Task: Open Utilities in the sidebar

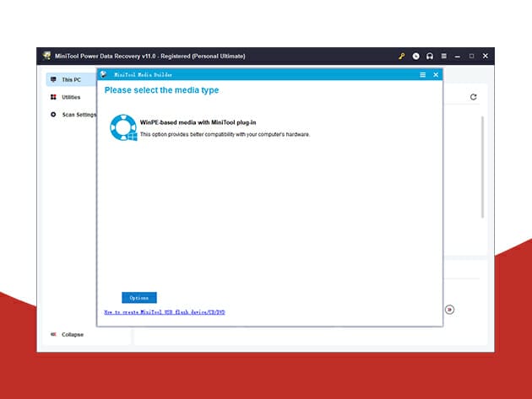Action: (x=71, y=97)
